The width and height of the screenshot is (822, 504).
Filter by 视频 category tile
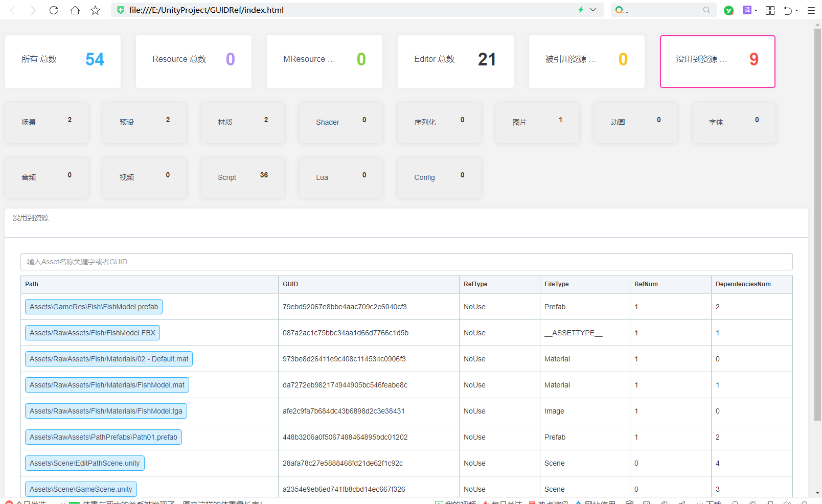click(145, 178)
